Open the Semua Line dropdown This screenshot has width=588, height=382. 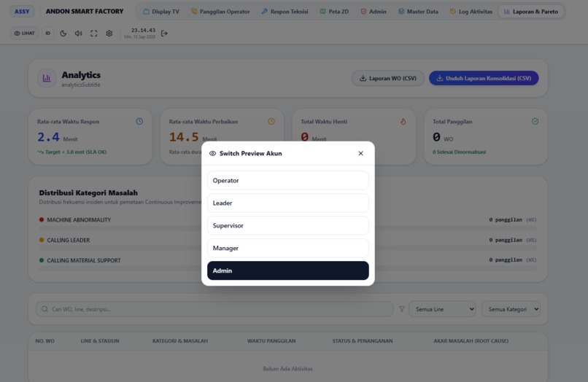pyautogui.click(x=443, y=309)
